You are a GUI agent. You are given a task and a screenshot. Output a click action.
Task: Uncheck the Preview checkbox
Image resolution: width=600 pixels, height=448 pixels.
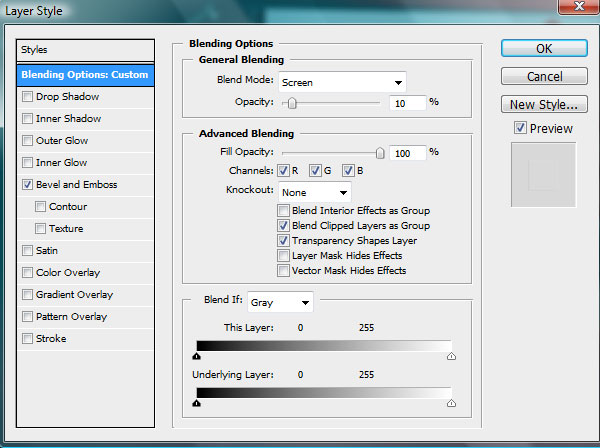[x=520, y=128]
